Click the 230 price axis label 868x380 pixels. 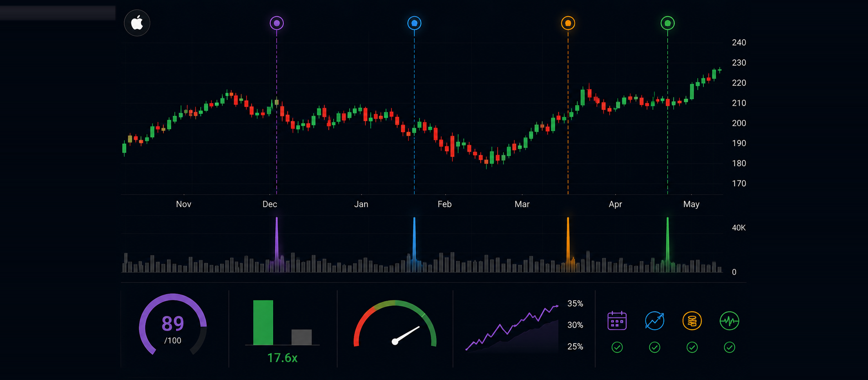point(739,63)
